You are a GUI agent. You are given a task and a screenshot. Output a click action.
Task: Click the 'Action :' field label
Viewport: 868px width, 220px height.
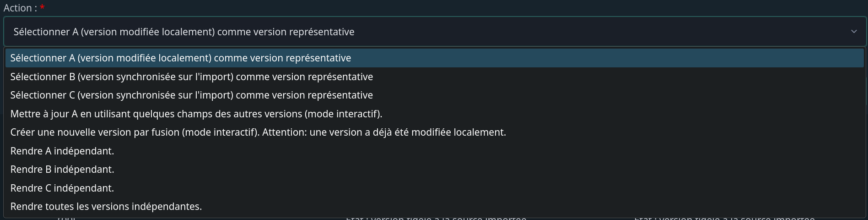[x=20, y=8]
